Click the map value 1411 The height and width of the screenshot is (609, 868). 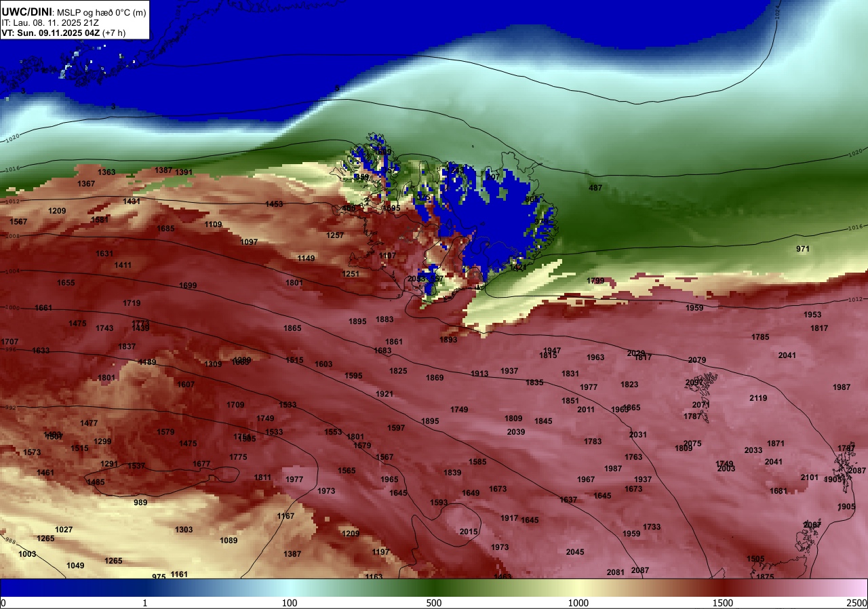click(x=123, y=265)
